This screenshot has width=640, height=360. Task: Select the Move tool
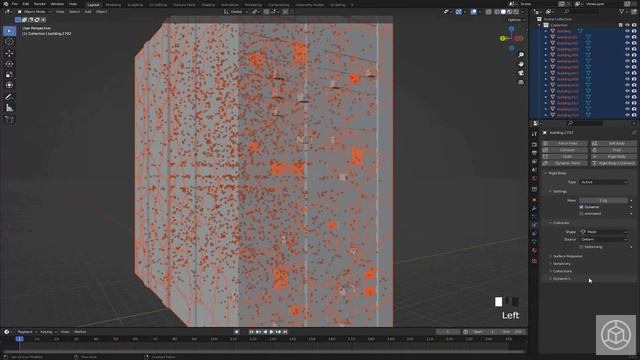[x=9, y=53]
